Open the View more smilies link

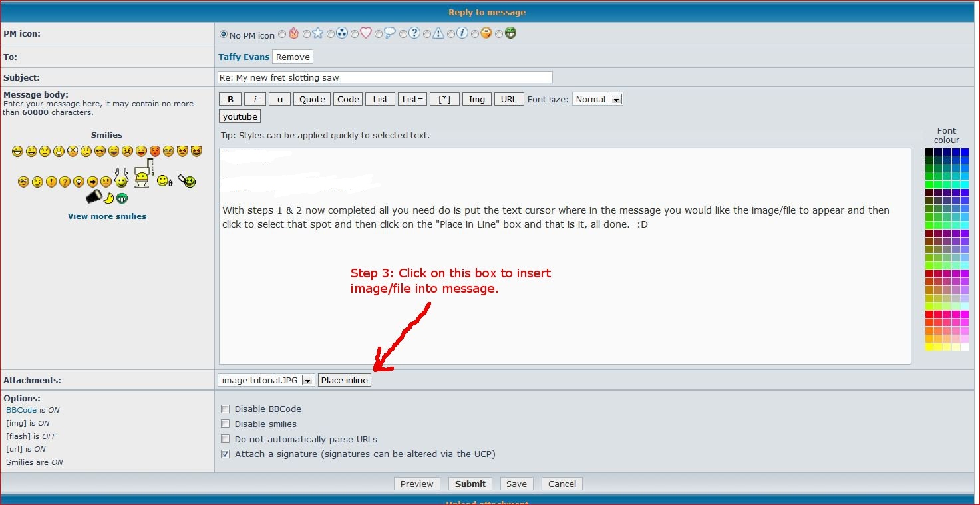[107, 216]
